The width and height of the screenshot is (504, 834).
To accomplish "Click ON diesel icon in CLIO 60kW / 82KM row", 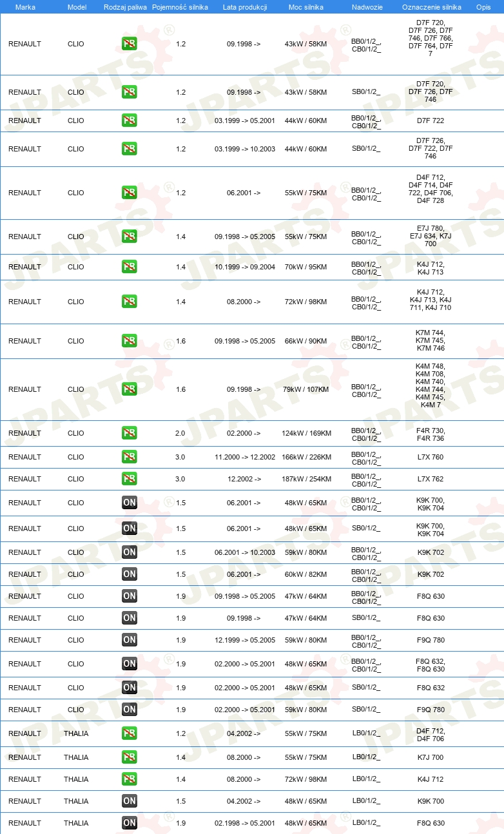I will pos(130,574).
